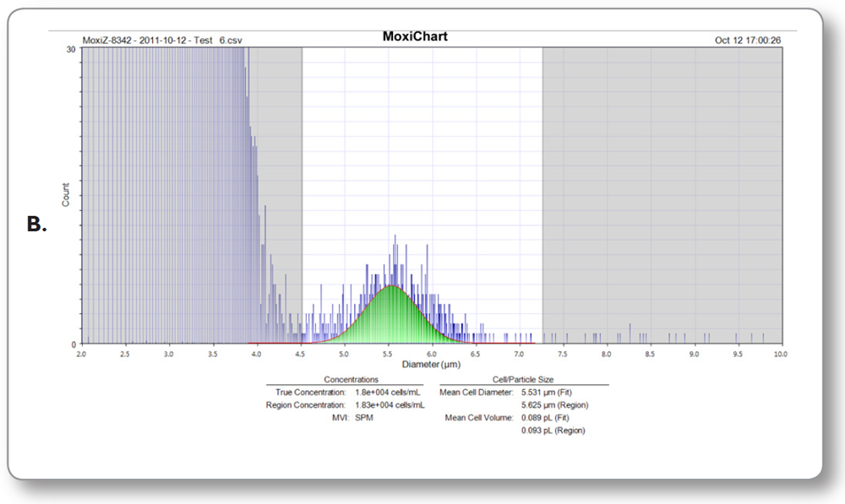Select the Concentrations section header
The image size is (845, 504).
[x=351, y=380]
